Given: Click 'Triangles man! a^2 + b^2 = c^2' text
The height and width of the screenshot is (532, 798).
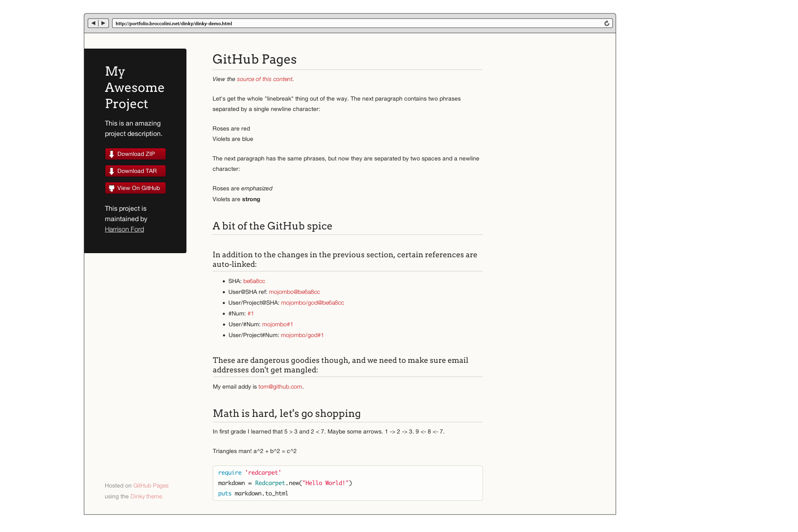Looking at the screenshot, I should (x=254, y=451).
